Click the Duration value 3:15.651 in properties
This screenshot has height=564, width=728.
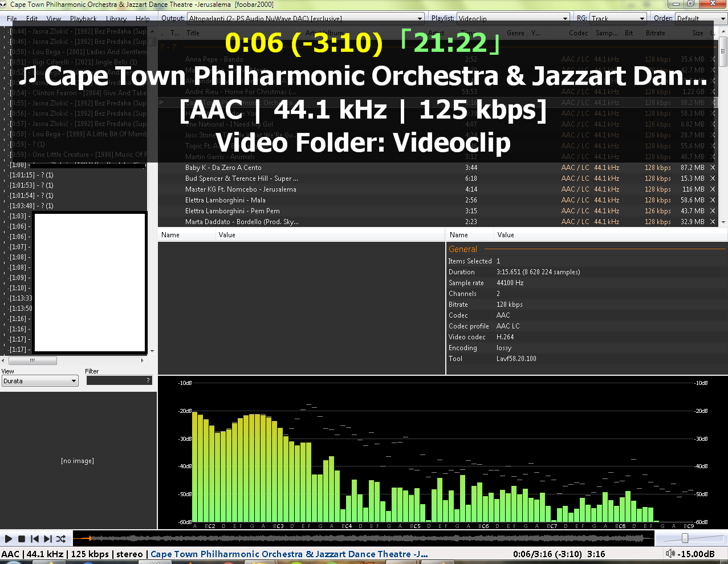[x=538, y=272]
